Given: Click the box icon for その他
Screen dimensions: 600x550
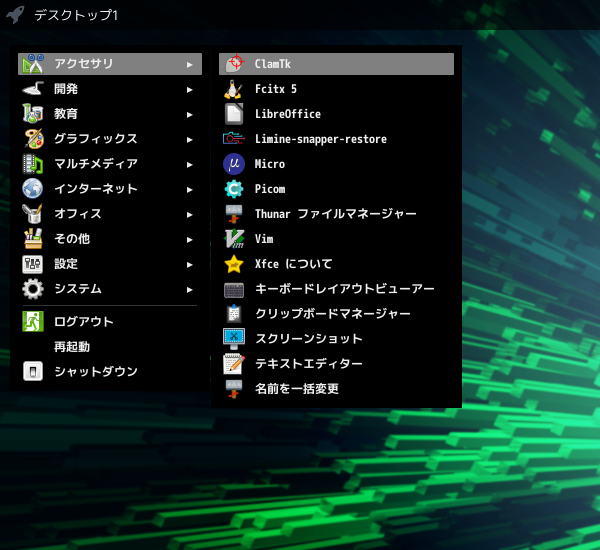Looking at the screenshot, I should (x=33, y=238).
